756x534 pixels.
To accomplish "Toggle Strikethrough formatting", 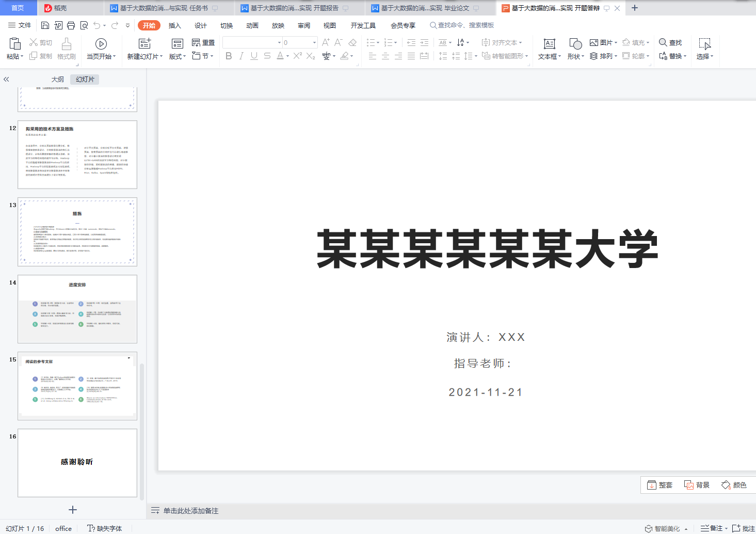I will point(267,56).
